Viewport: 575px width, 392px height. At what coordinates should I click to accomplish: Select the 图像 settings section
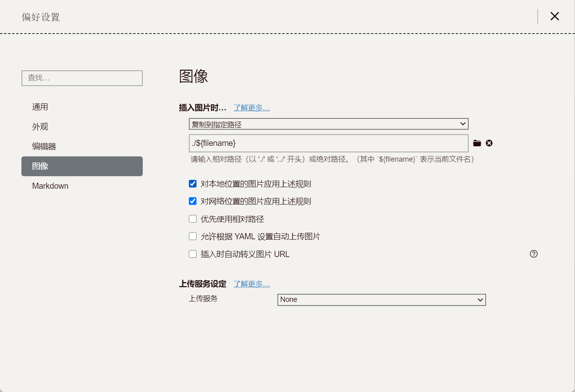[x=82, y=166]
